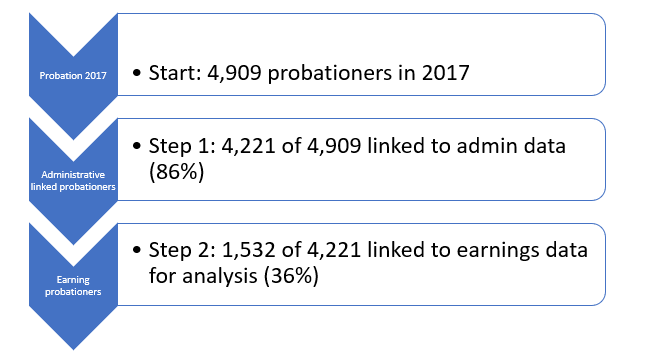This screenshot has height=360, width=663.
Task: Click the (86%) percentage text
Action: click(177, 172)
